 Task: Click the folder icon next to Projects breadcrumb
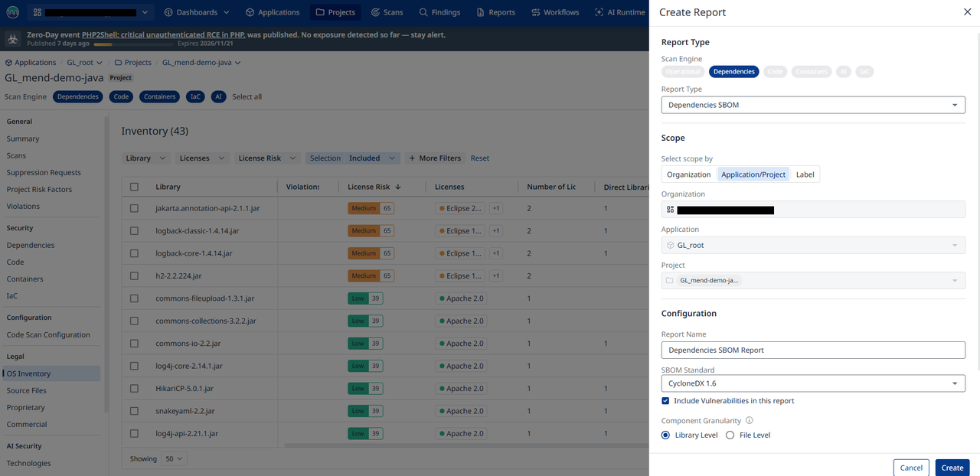point(119,63)
